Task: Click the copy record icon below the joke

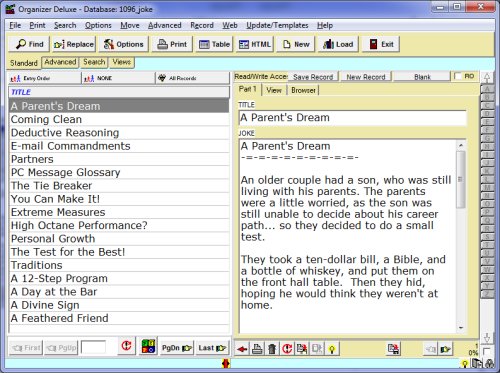Action: pyautogui.click(x=302, y=349)
